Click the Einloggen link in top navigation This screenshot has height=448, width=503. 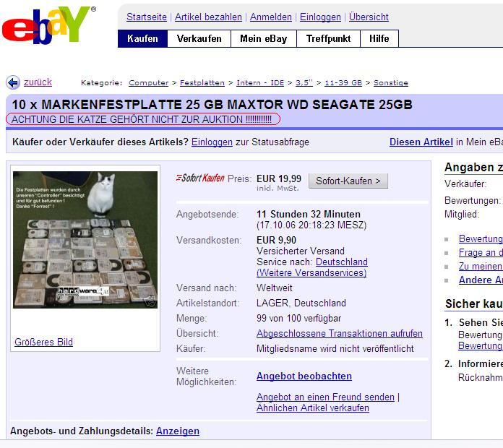[320, 17]
